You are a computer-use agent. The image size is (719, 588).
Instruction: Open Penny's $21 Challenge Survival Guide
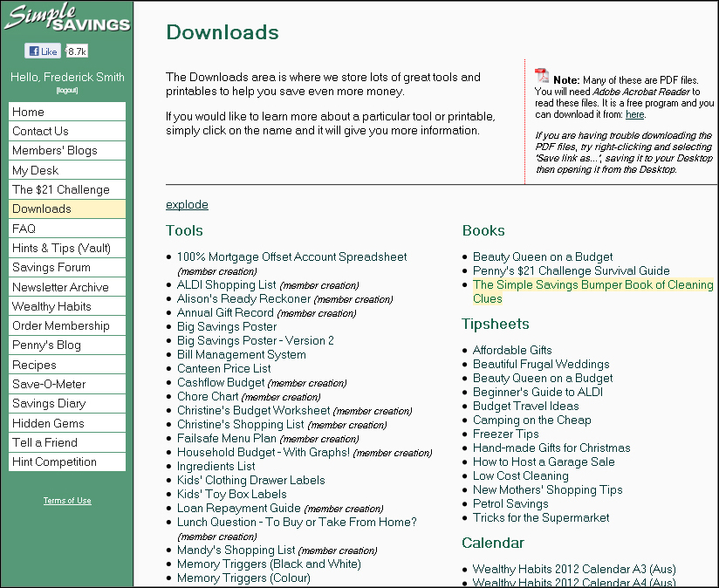click(x=572, y=270)
